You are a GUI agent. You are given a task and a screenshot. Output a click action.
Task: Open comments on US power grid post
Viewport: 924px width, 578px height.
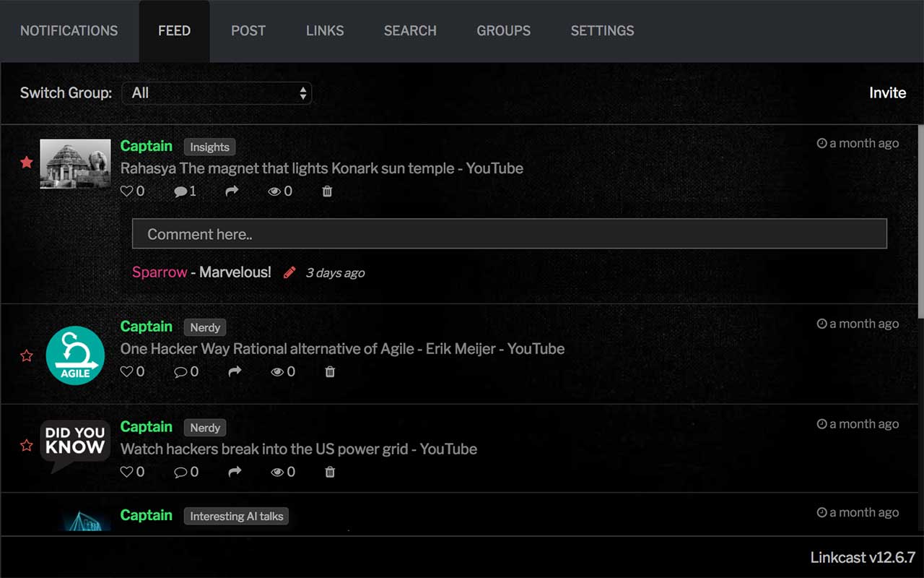(180, 473)
